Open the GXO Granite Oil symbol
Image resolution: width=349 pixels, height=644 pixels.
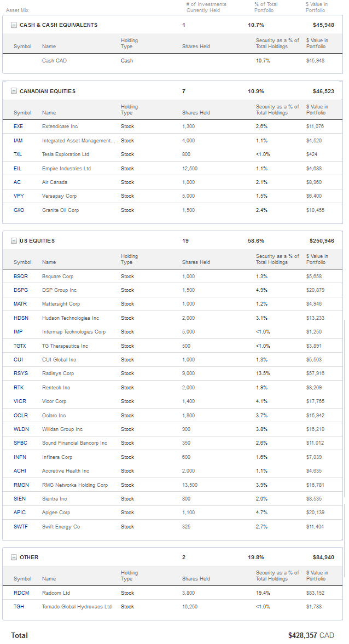tap(19, 210)
